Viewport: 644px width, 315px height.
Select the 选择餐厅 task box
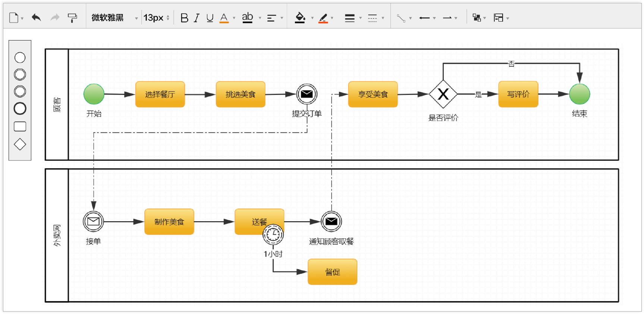pyautogui.click(x=160, y=94)
